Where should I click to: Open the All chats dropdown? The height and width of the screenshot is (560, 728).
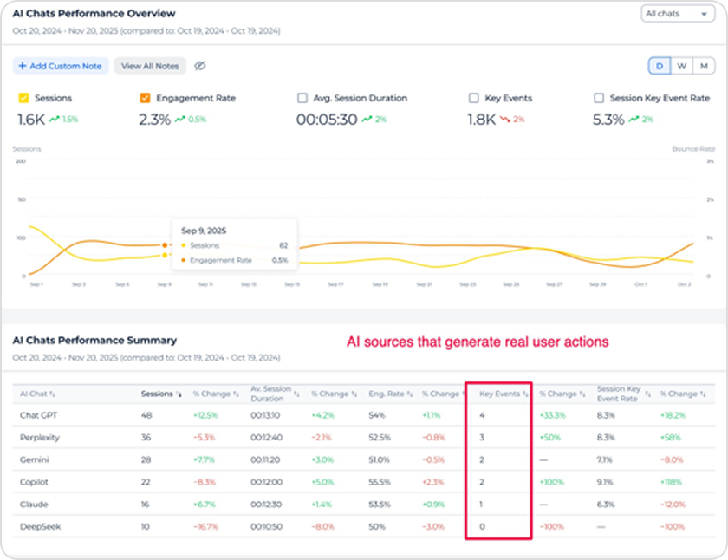click(x=677, y=14)
